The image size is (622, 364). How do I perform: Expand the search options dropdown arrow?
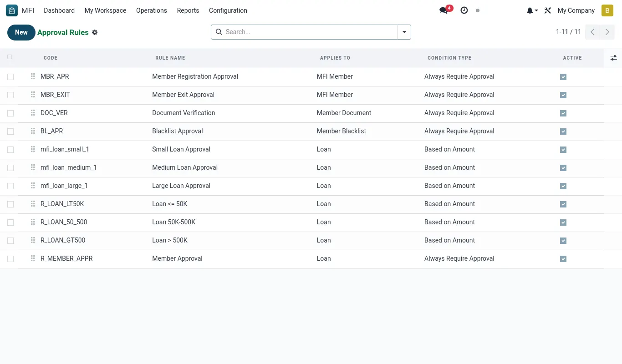(x=404, y=32)
